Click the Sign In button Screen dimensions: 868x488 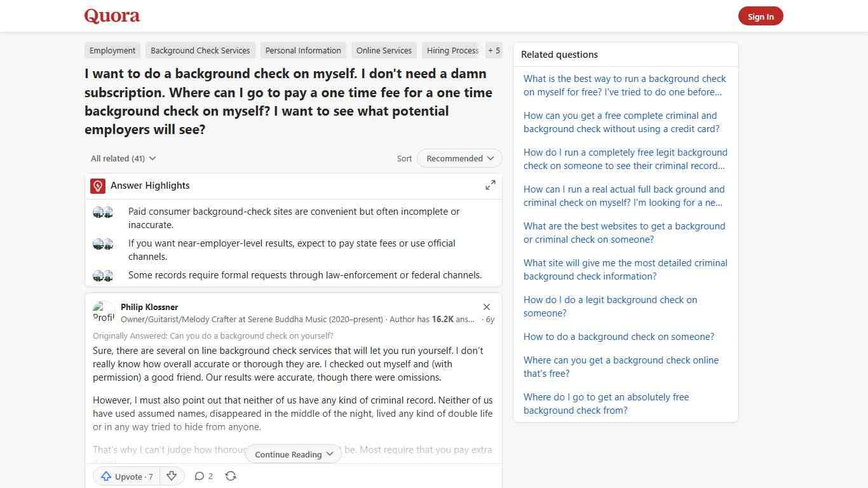coord(761,16)
